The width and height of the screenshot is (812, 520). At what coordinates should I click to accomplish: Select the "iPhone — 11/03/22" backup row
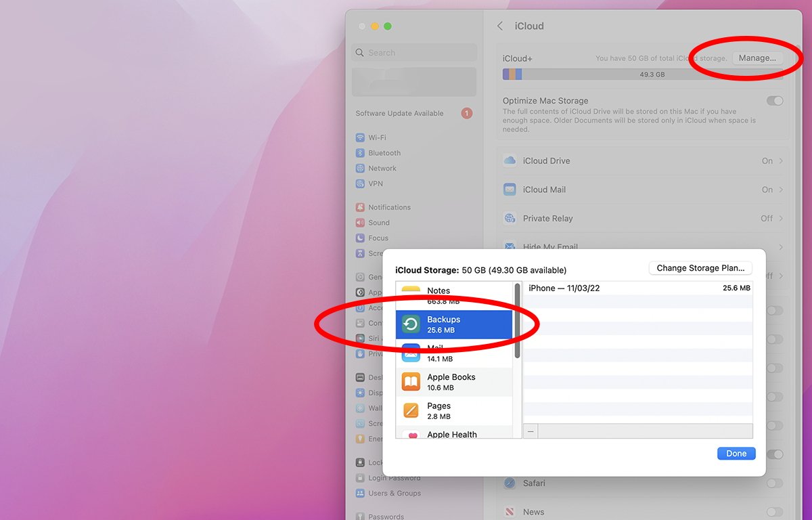click(x=638, y=288)
